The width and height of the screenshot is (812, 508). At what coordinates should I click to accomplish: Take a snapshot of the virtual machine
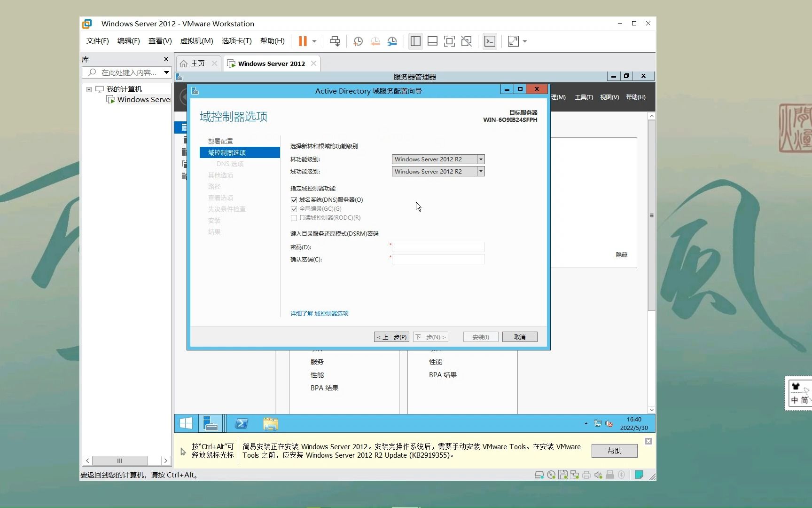point(358,41)
